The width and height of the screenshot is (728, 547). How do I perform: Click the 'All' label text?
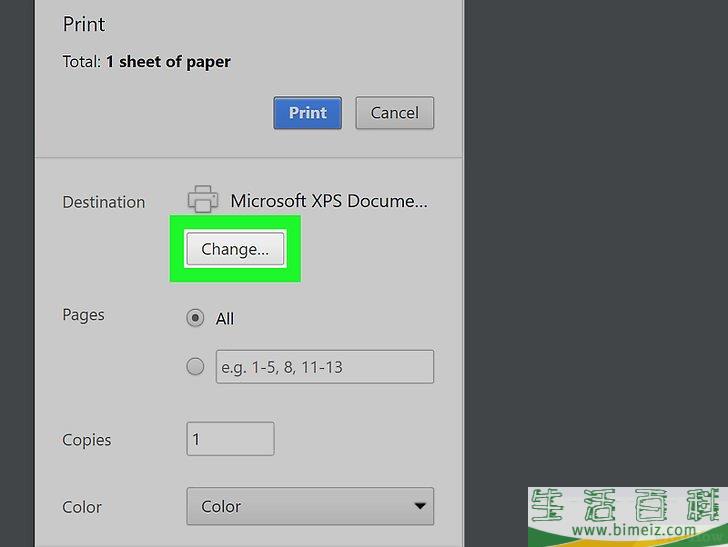(x=225, y=319)
